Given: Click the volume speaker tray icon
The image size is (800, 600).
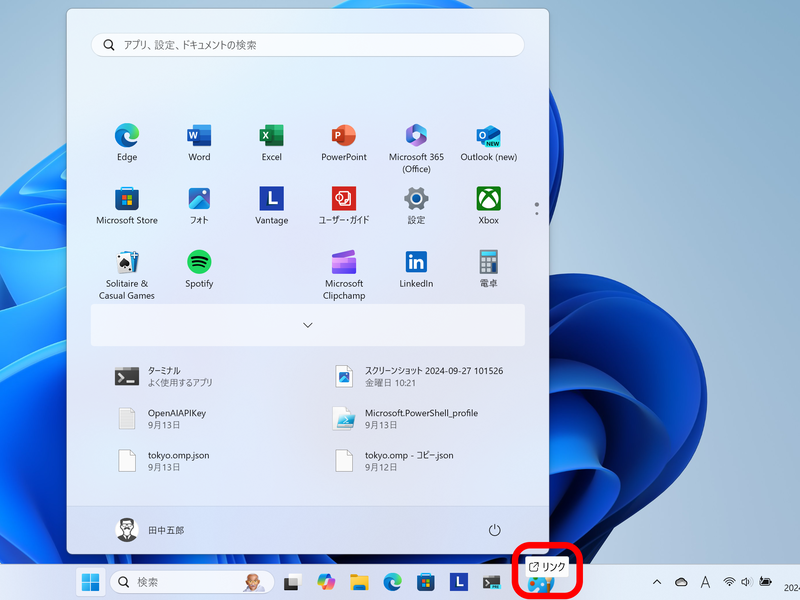Looking at the screenshot, I should pyautogui.click(x=746, y=582).
